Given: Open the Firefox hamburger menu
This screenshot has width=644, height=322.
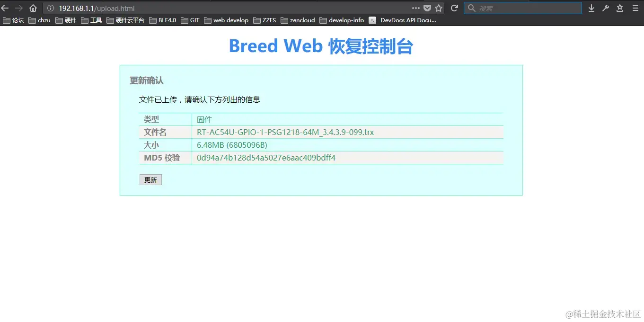Looking at the screenshot, I should (635, 8).
